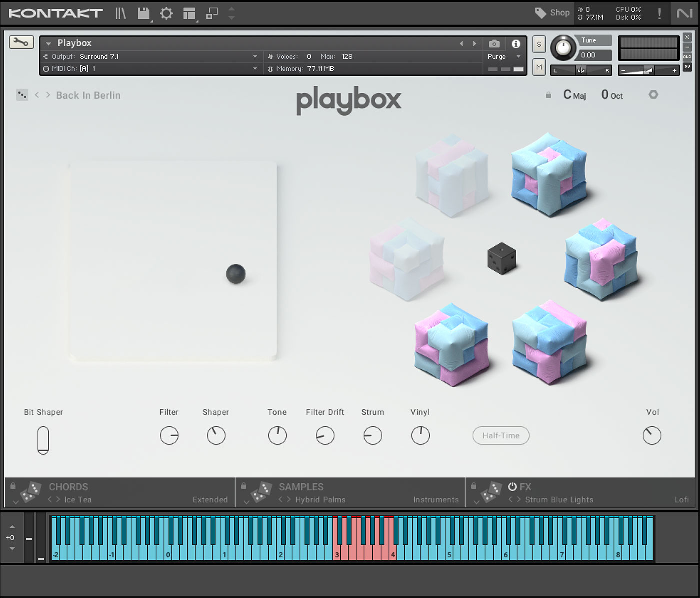The image size is (700, 598).
Task: Toggle the FX power button
Action: click(512, 487)
